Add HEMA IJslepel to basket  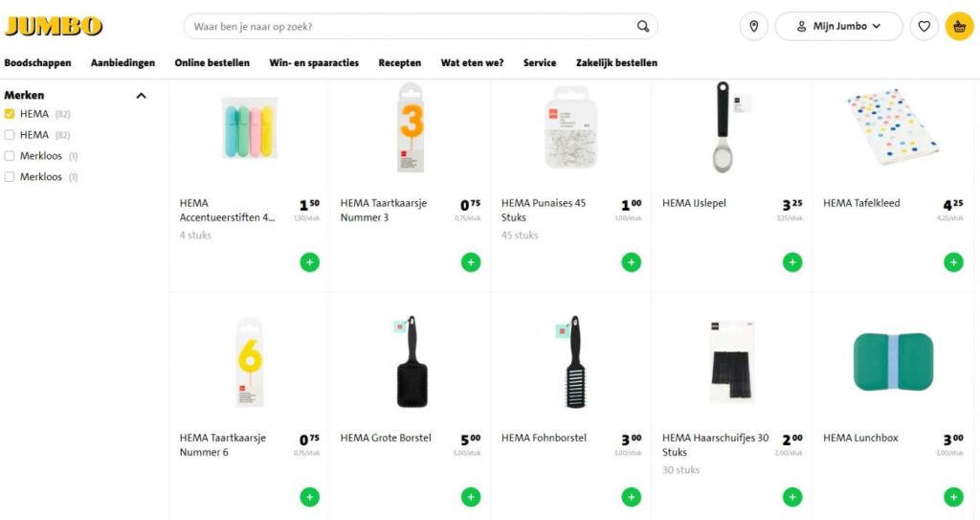click(x=791, y=262)
